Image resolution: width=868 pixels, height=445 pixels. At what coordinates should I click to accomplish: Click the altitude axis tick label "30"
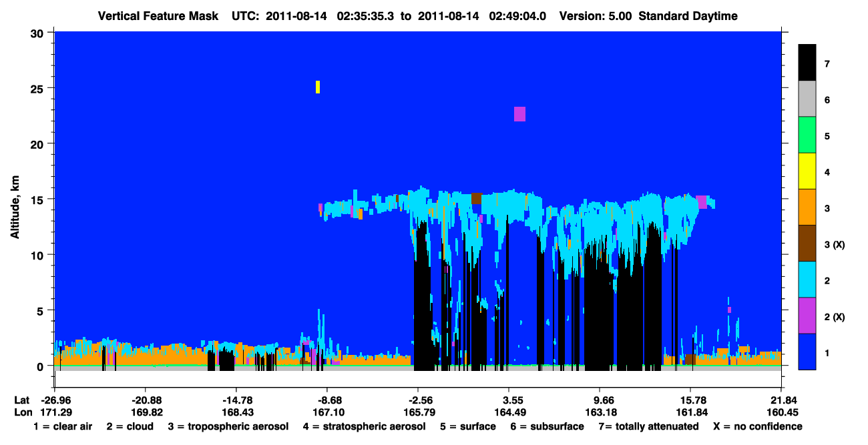point(37,33)
